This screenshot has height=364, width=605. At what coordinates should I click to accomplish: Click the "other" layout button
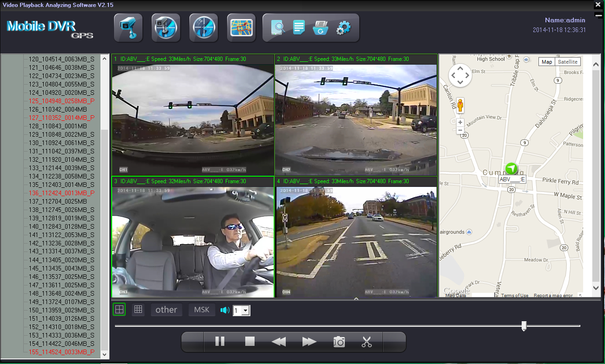tap(166, 310)
